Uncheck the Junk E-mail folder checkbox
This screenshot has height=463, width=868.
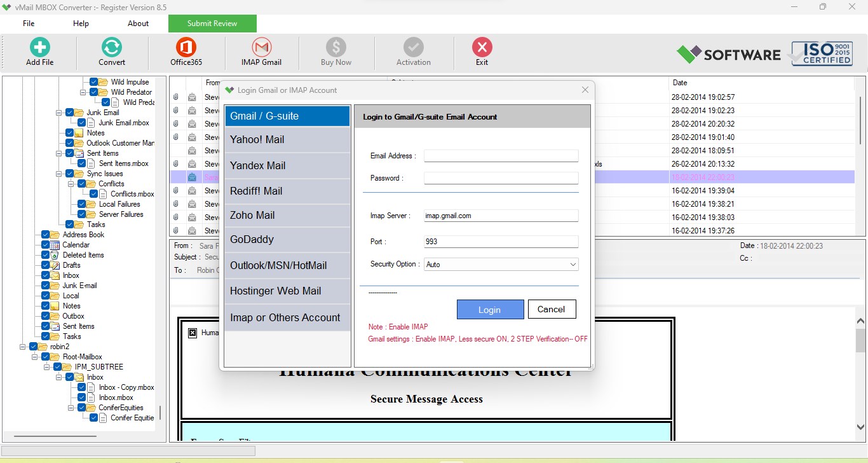[x=45, y=286]
